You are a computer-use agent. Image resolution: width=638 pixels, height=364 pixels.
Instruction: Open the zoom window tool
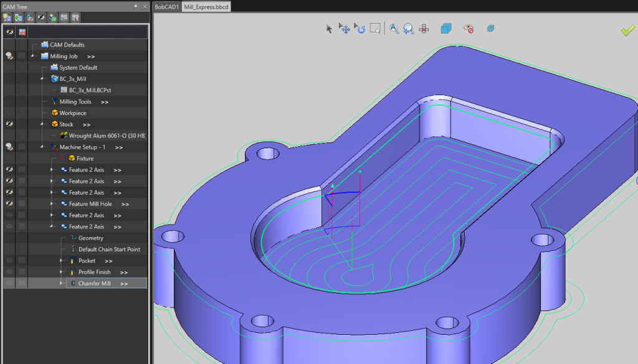click(x=374, y=28)
